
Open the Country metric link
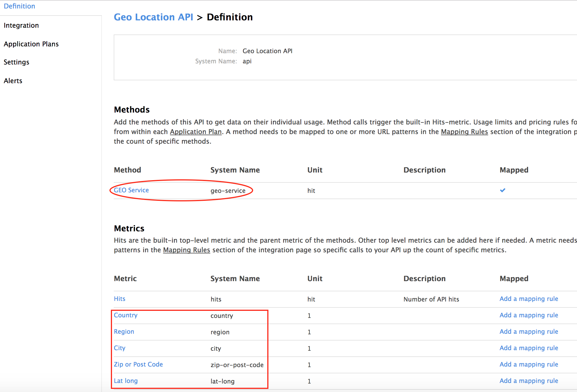coord(126,315)
